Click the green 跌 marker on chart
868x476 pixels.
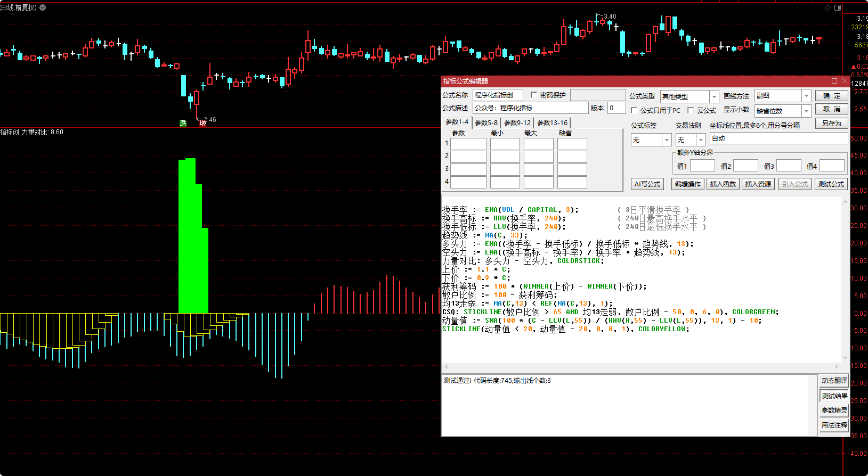tap(183, 123)
